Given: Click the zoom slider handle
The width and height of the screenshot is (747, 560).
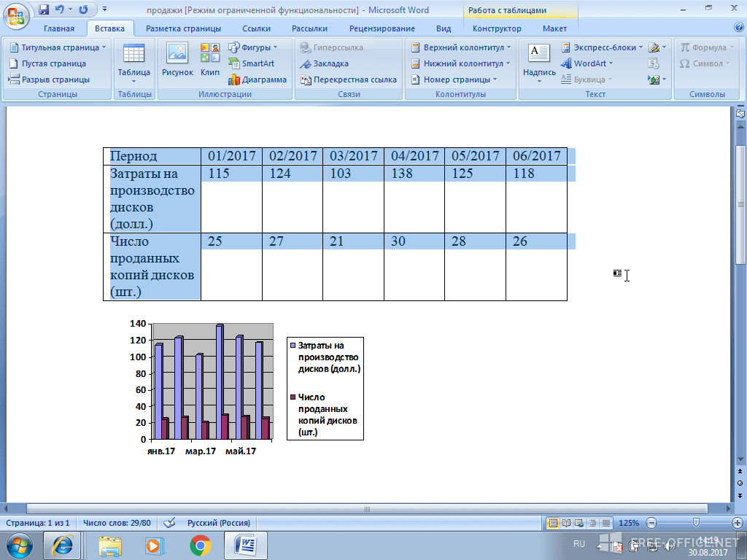Looking at the screenshot, I should click(696, 523).
